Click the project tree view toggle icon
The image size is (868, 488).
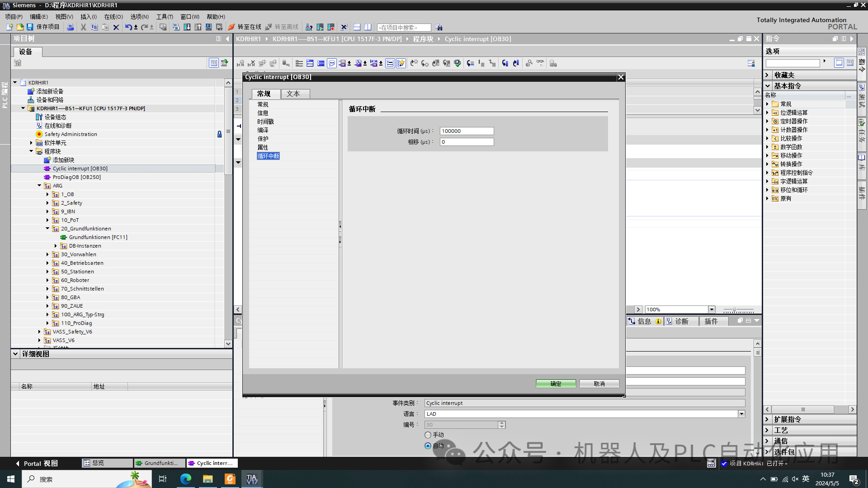[214, 63]
